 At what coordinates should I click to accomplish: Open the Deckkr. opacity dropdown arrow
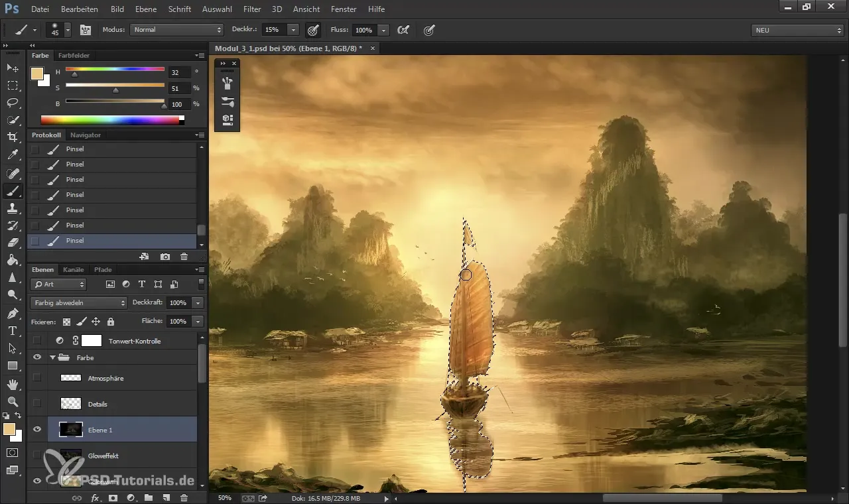click(x=293, y=30)
